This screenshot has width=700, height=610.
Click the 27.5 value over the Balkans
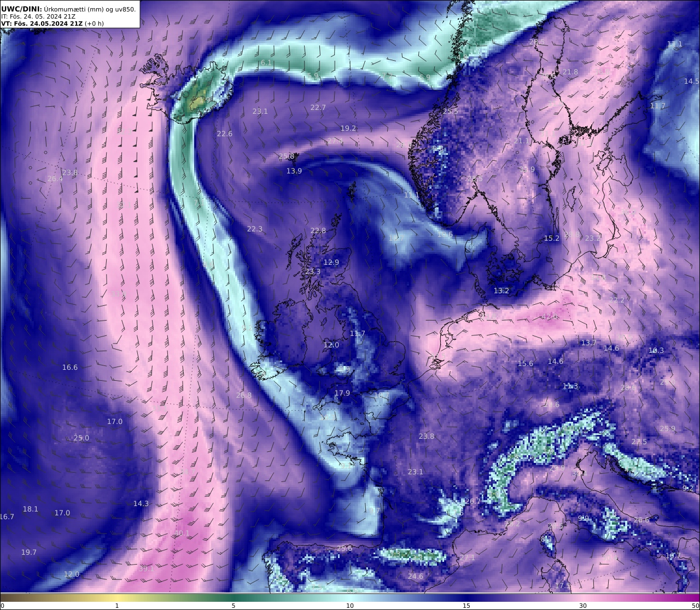coord(639,442)
